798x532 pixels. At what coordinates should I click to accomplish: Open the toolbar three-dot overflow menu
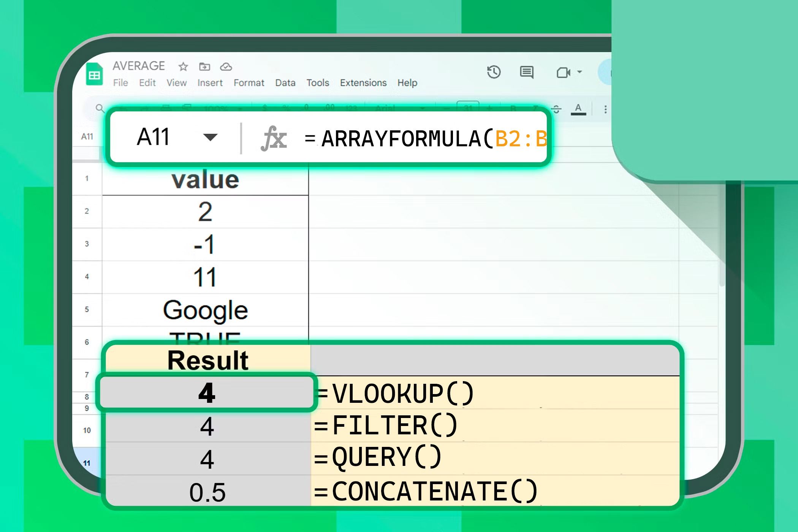click(605, 109)
